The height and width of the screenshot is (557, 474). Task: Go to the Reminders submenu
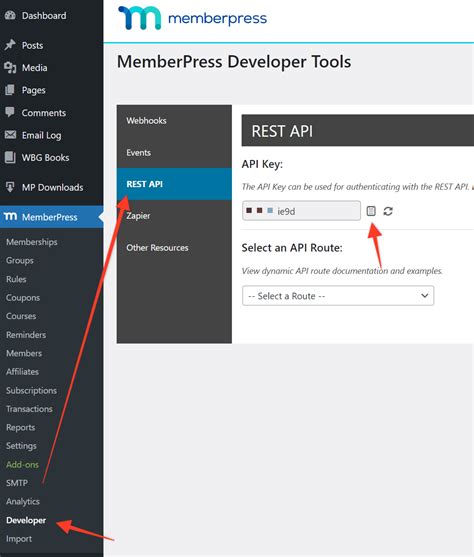coord(26,335)
